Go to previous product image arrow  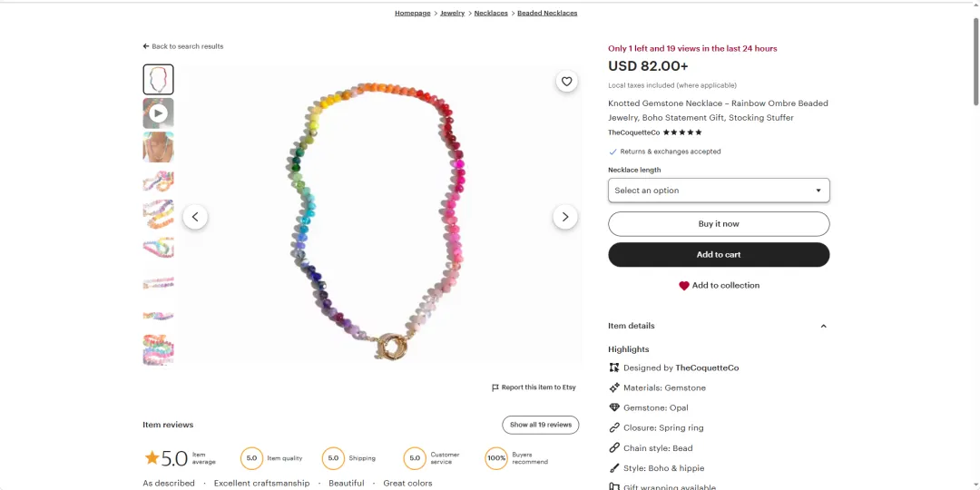[x=195, y=217]
